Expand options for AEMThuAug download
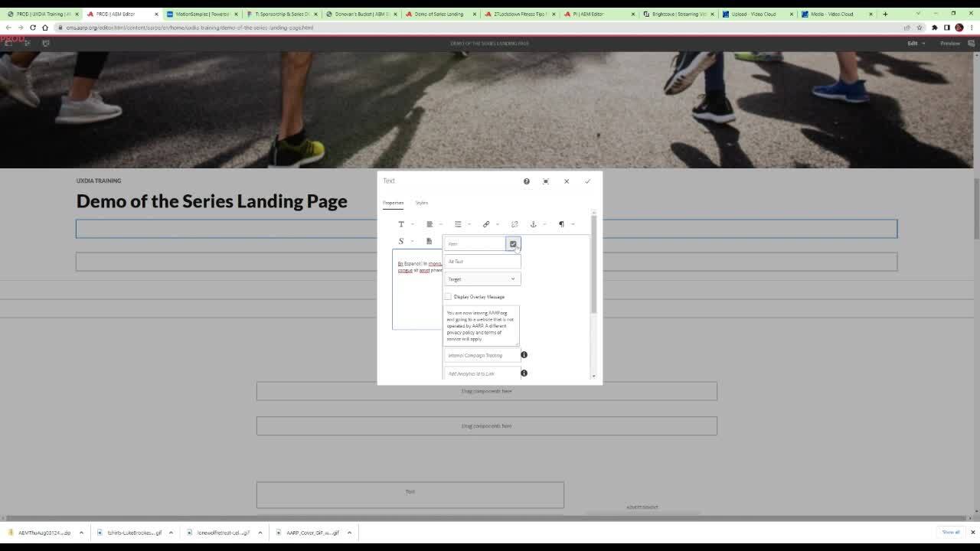This screenshot has width=980, height=551. pyautogui.click(x=81, y=533)
